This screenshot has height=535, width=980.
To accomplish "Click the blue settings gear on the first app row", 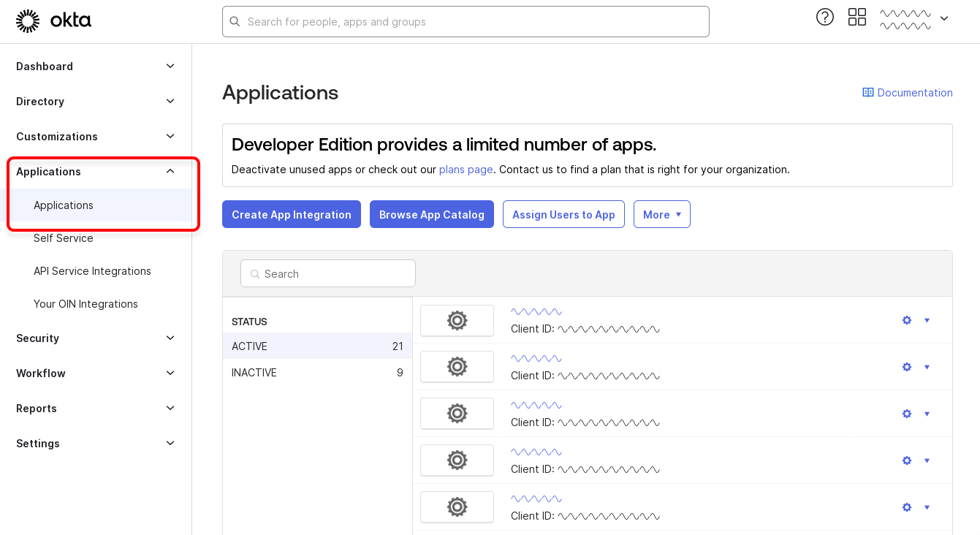I will [x=906, y=320].
